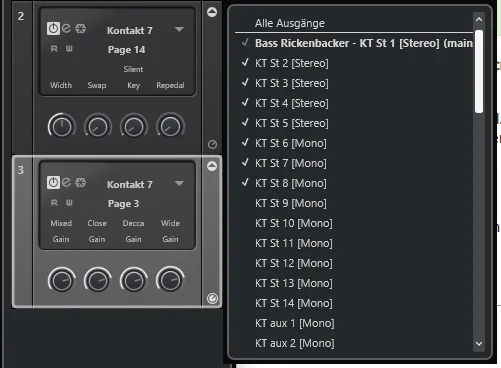Click the Close Gain label
The height and width of the screenshot is (368, 501).
[x=97, y=231]
